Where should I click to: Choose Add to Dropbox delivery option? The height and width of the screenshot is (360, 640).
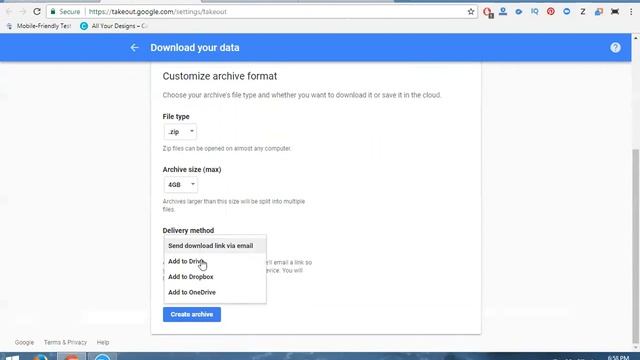point(215,277)
